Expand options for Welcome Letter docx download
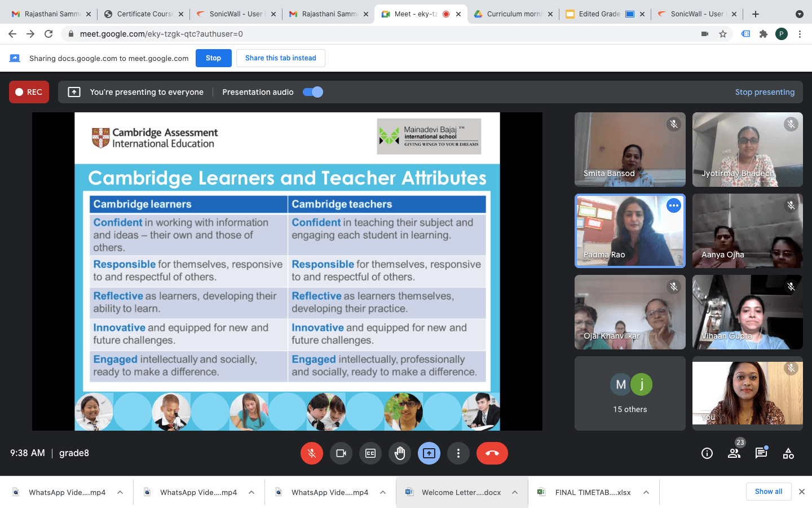812x508 pixels. tap(515, 492)
